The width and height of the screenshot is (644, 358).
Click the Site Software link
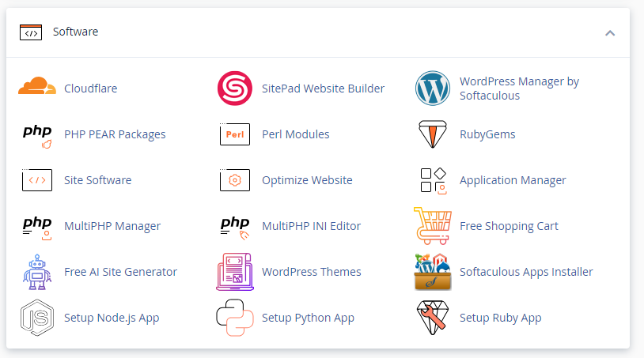point(98,180)
